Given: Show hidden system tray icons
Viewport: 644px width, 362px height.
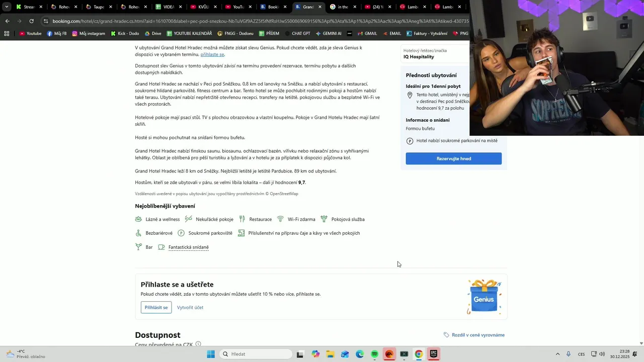Looking at the screenshot, I should click(x=557, y=354).
